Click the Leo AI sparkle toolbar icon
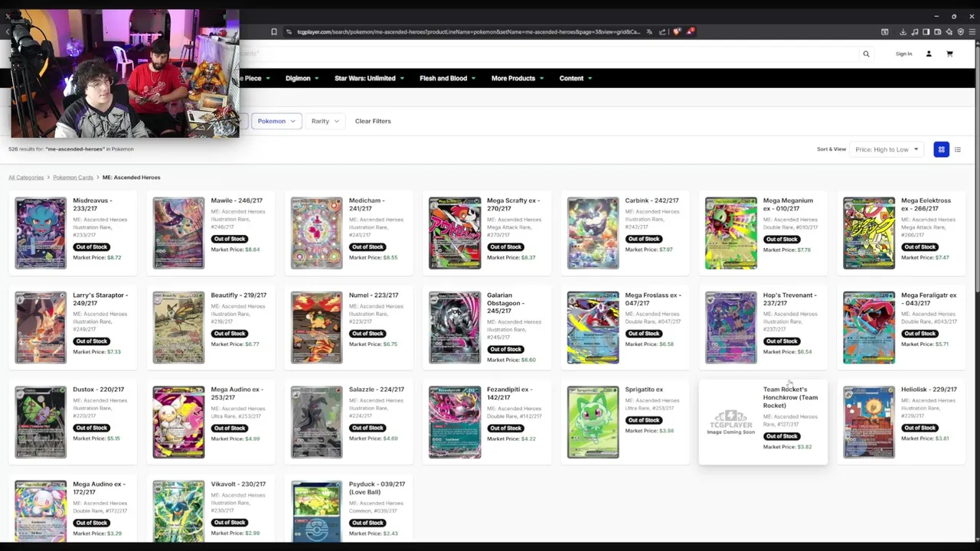 (949, 32)
